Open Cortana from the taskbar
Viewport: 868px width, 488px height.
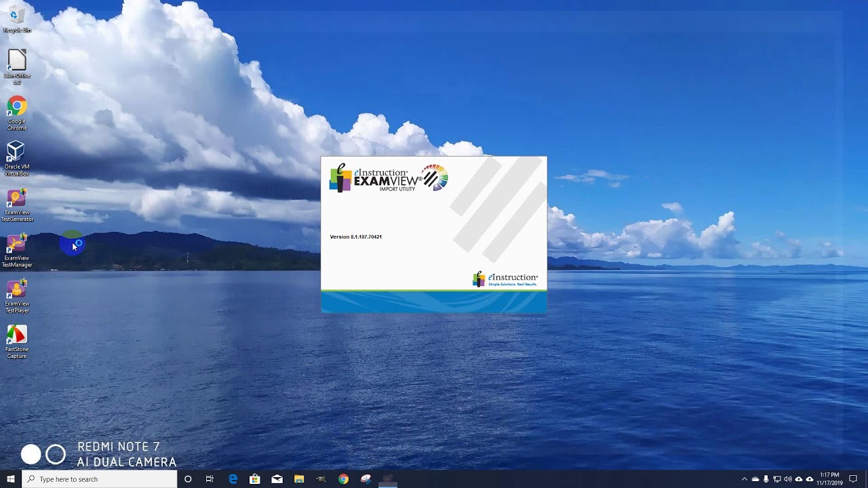pyautogui.click(x=188, y=479)
